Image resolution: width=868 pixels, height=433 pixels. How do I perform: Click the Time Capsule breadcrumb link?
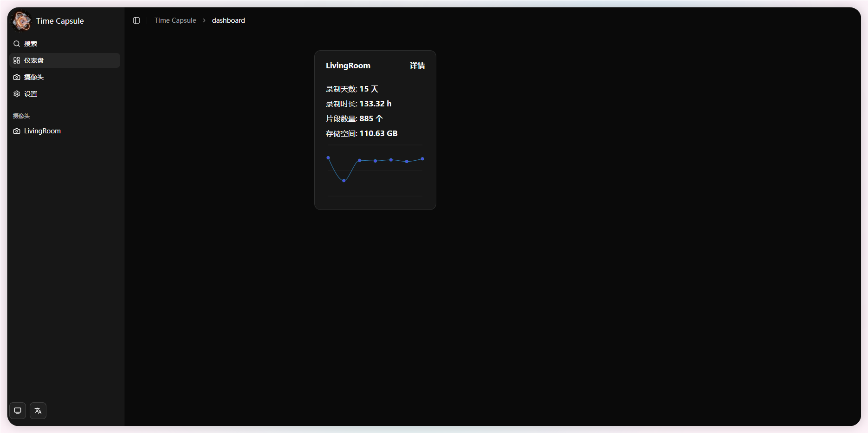(x=175, y=20)
